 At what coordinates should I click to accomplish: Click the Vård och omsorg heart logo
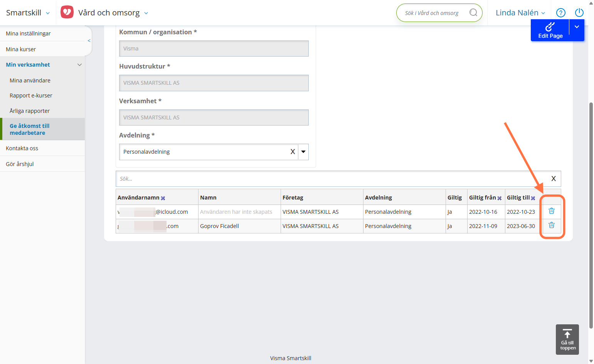(67, 12)
